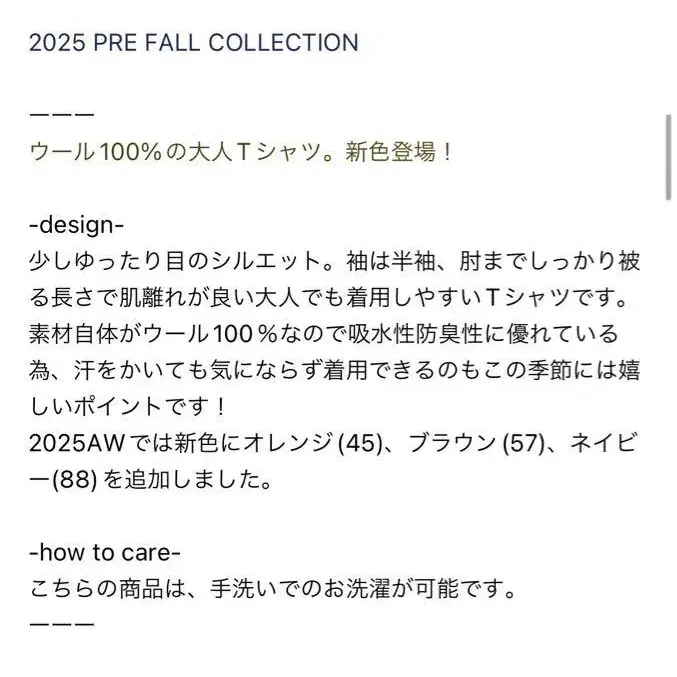Click the vertical scrollbar thumb on right edge
Viewport: 677px width, 677px height.
click(x=668, y=158)
